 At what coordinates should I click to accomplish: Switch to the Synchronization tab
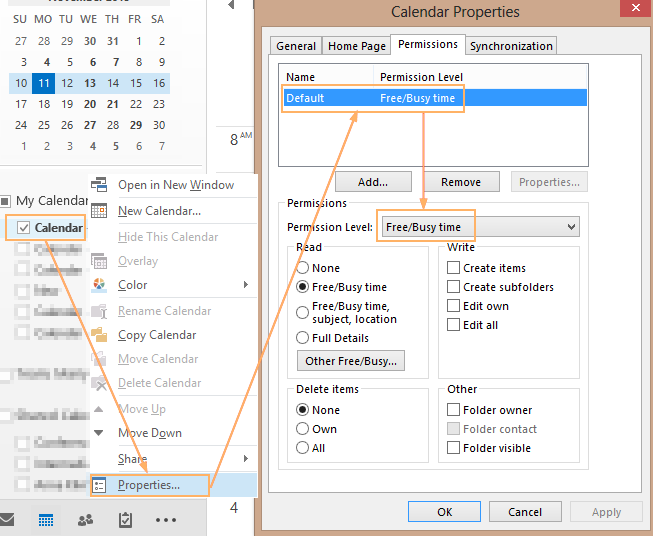click(511, 46)
